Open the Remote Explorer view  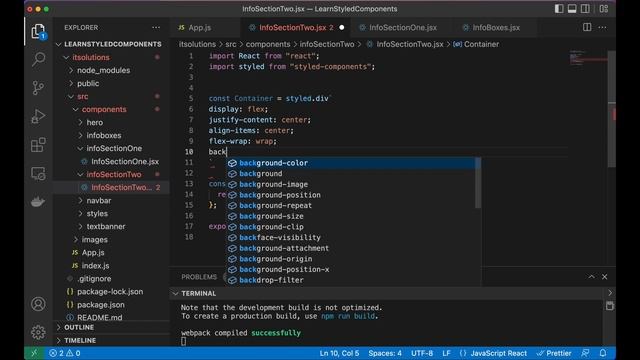click(x=38, y=173)
